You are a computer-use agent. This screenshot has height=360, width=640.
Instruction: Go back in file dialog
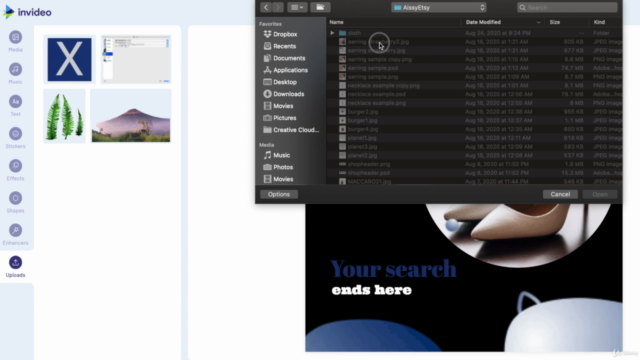pyautogui.click(x=266, y=7)
